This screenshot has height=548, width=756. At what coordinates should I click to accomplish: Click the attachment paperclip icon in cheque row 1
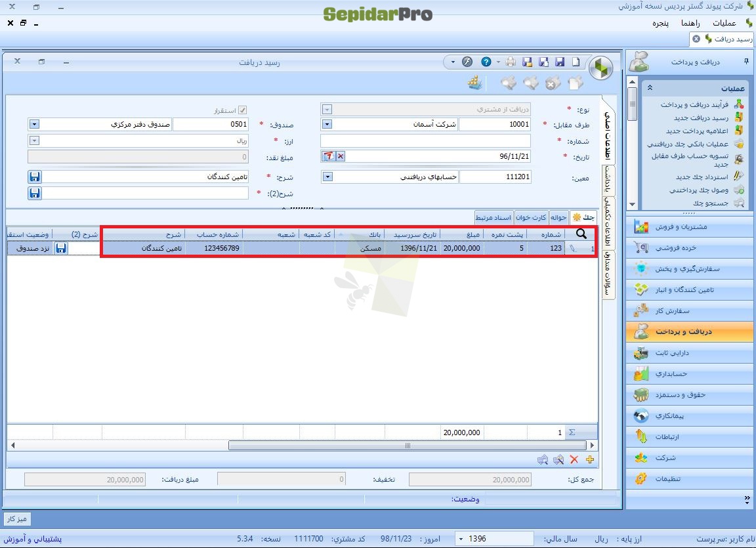[573, 248]
